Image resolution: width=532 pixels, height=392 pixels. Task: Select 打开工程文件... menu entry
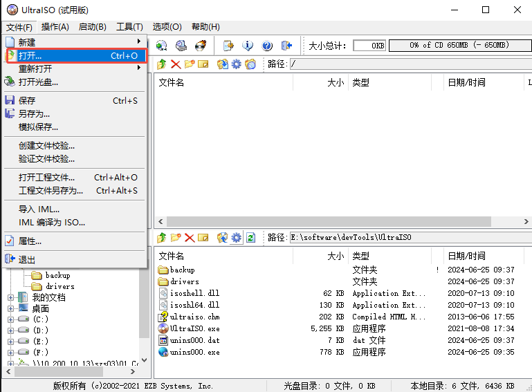(x=75, y=178)
